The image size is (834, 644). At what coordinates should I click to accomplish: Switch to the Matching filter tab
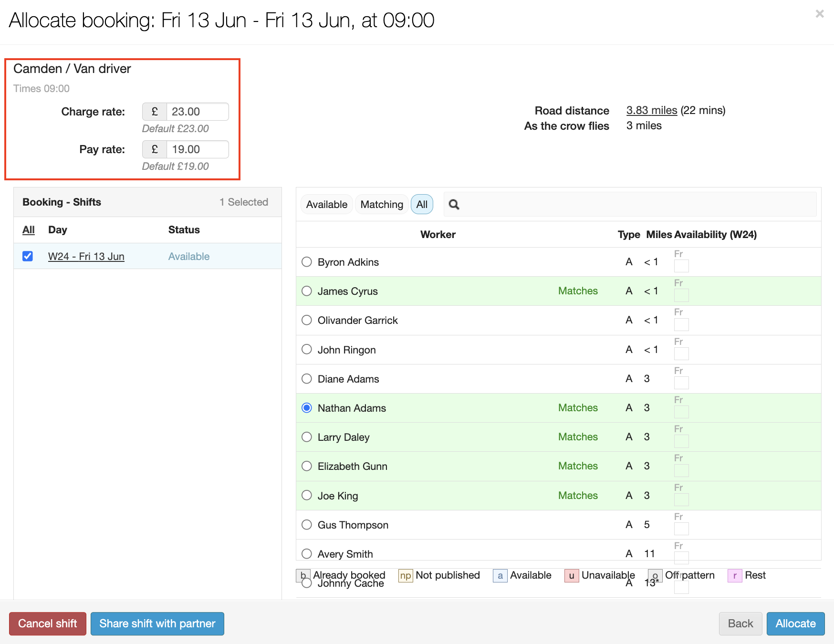coord(381,205)
